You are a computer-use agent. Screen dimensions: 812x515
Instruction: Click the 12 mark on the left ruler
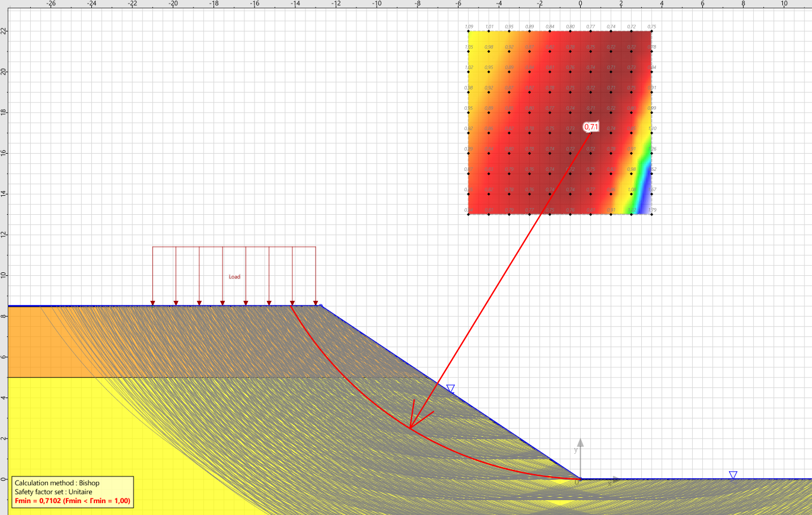(4, 234)
